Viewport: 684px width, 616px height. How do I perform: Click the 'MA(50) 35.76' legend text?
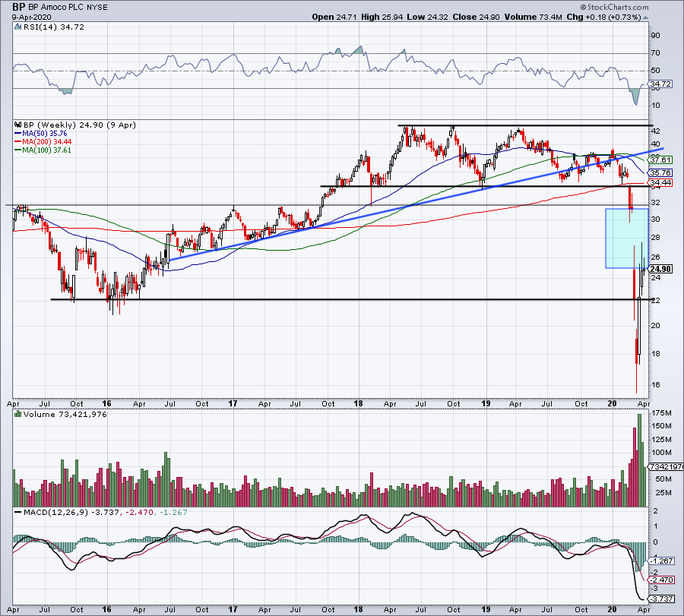click(x=45, y=134)
